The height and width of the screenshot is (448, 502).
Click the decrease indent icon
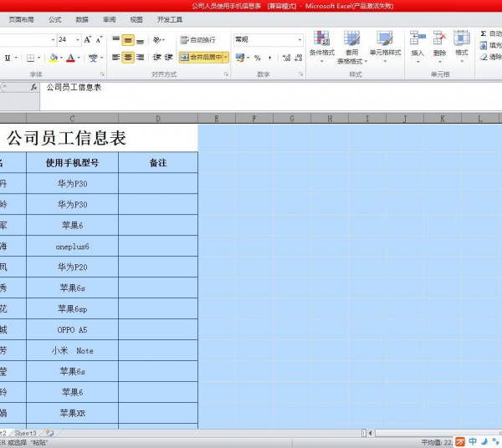157,58
